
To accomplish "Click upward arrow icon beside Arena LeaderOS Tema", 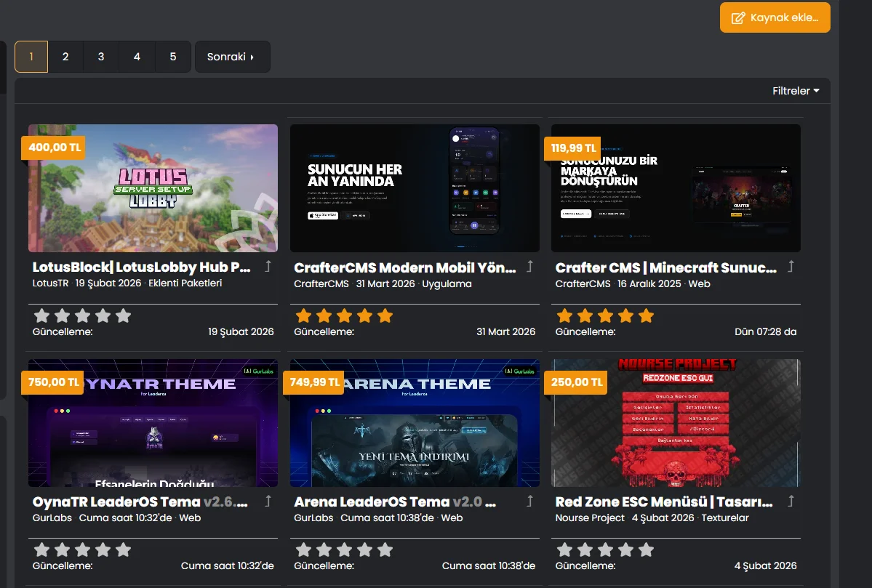I will click(x=529, y=501).
